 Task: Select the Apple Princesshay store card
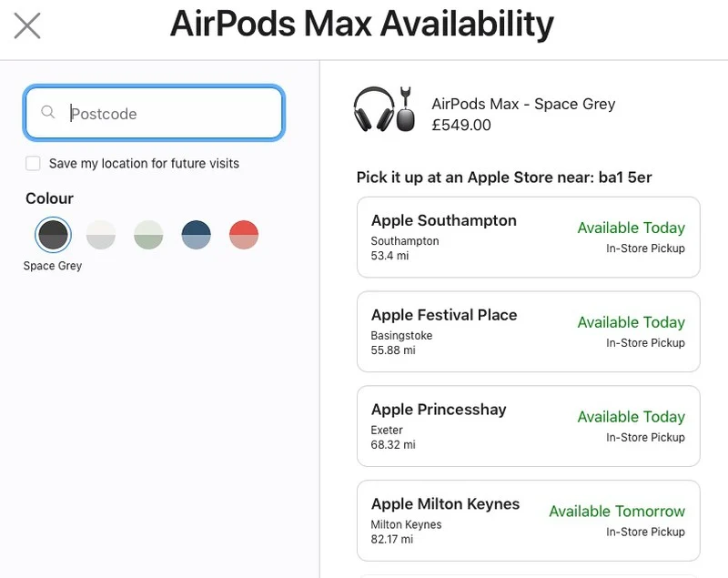[x=528, y=426]
